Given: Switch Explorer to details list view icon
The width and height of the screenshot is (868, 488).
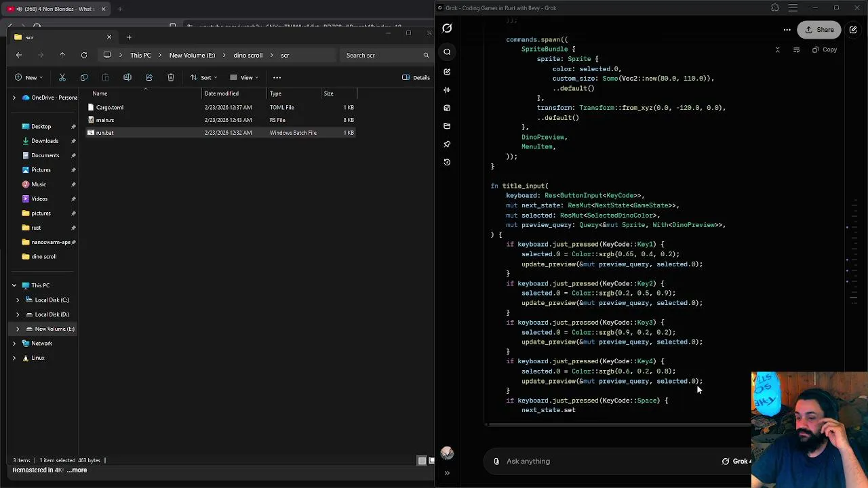Looking at the screenshot, I should tap(422, 461).
